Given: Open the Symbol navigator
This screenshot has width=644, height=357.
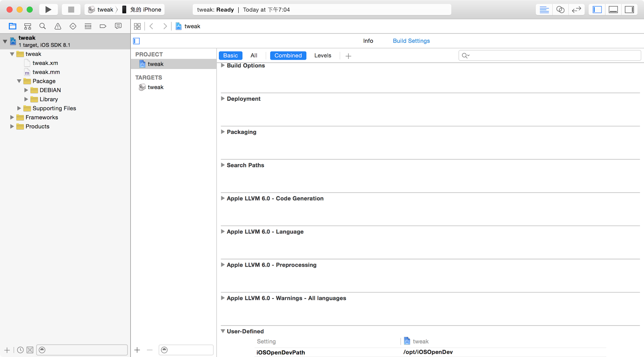Looking at the screenshot, I should pos(27,26).
